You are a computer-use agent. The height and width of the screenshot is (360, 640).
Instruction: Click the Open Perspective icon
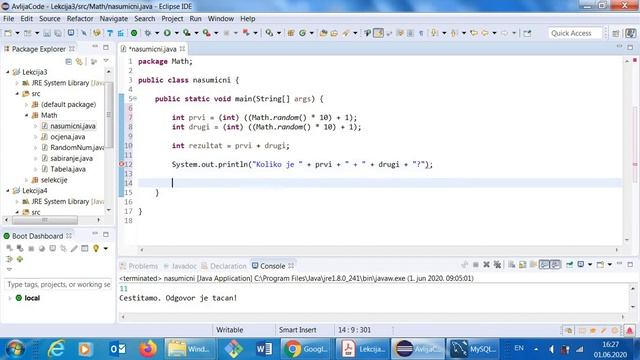click(x=616, y=33)
